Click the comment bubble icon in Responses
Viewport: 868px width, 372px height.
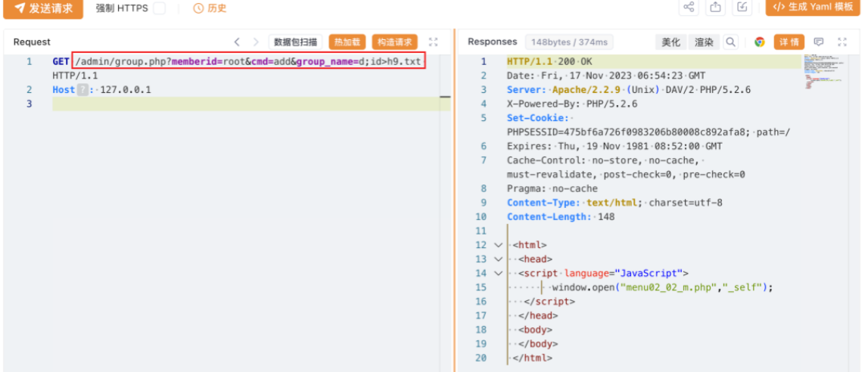tap(819, 42)
